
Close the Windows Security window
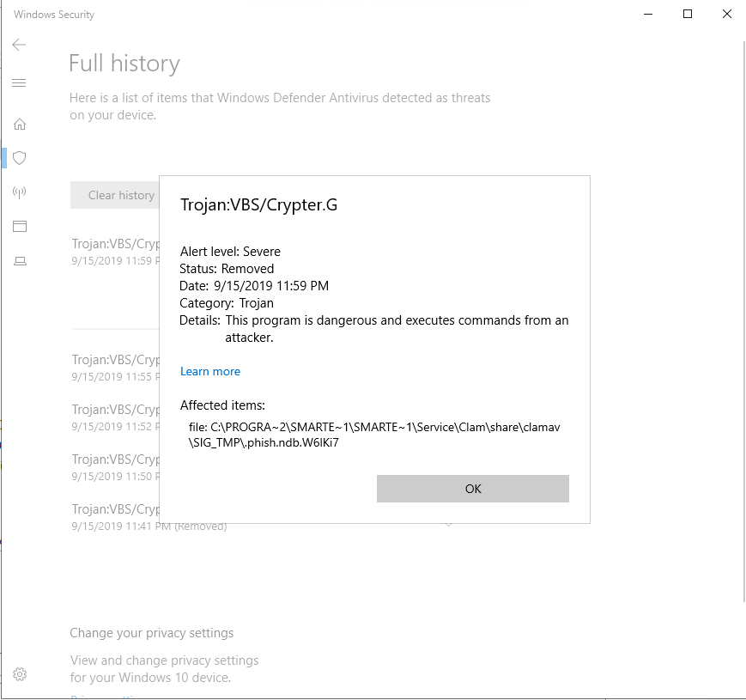pos(726,15)
